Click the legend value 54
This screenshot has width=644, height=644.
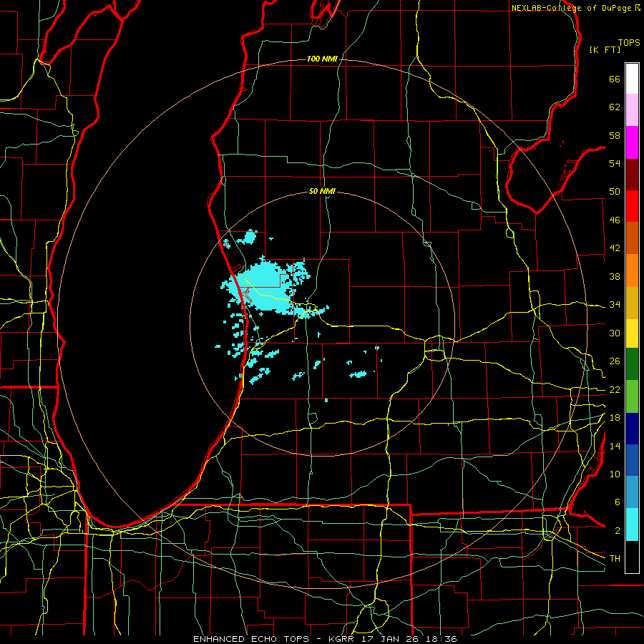pos(615,163)
